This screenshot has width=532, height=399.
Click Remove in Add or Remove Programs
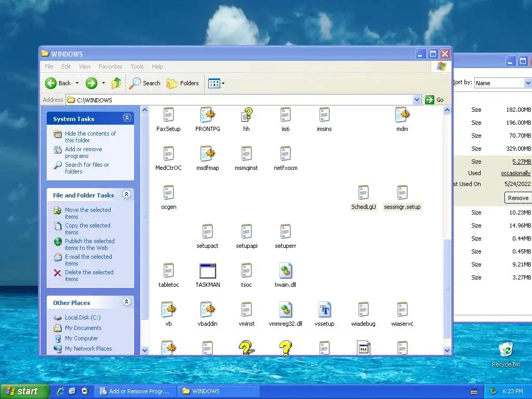(518, 198)
